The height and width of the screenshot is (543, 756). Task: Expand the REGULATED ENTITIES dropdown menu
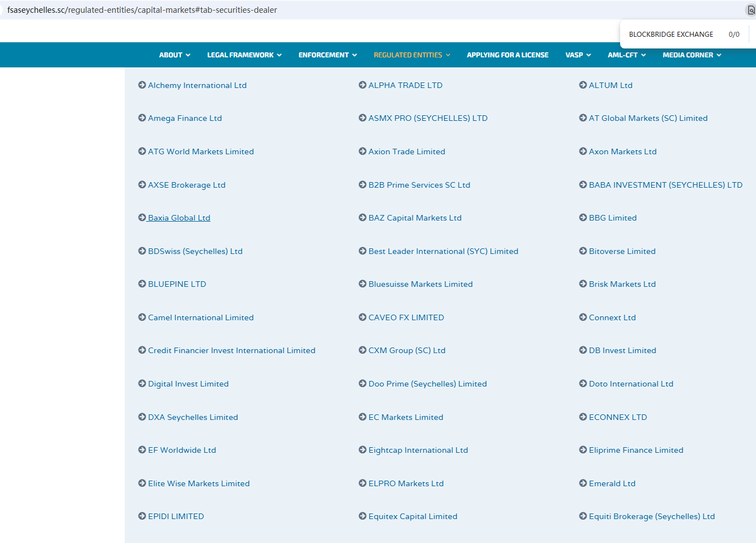(x=412, y=55)
